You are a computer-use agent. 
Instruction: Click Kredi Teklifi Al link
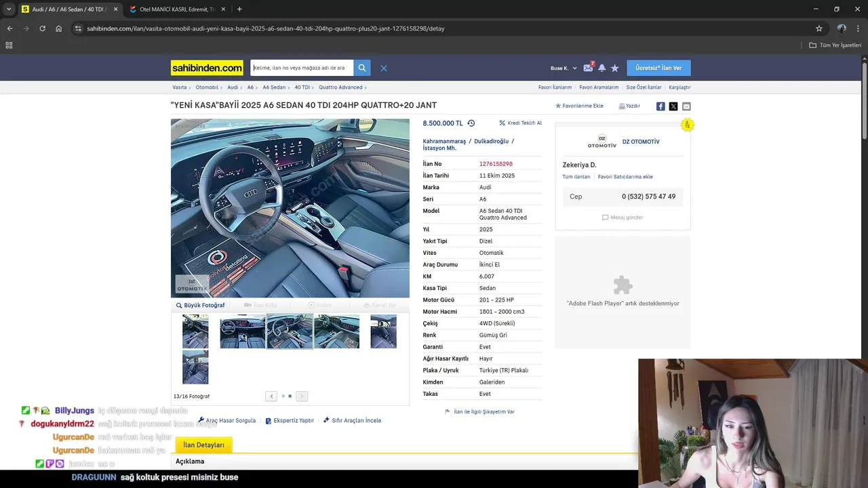(x=521, y=123)
